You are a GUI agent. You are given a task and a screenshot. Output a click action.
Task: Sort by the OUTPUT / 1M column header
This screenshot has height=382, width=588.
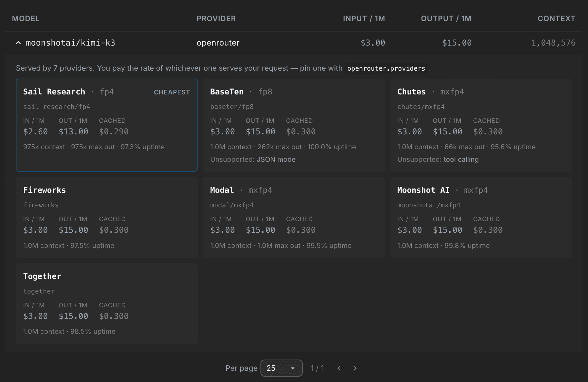pos(446,18)
